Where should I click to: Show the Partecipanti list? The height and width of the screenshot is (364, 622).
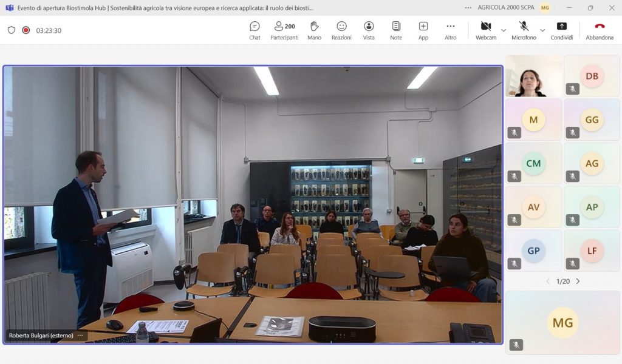[x=284, y=30]
